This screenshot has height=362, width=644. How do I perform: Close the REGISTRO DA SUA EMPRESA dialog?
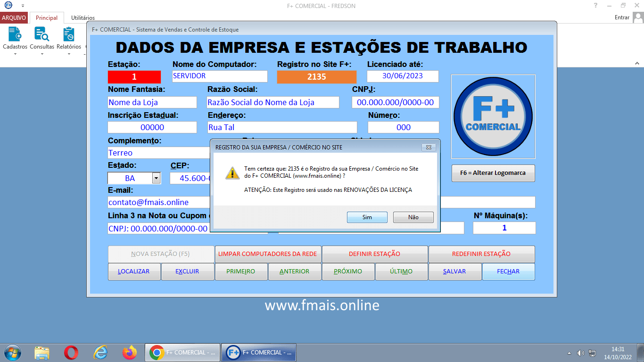(429, 147)
